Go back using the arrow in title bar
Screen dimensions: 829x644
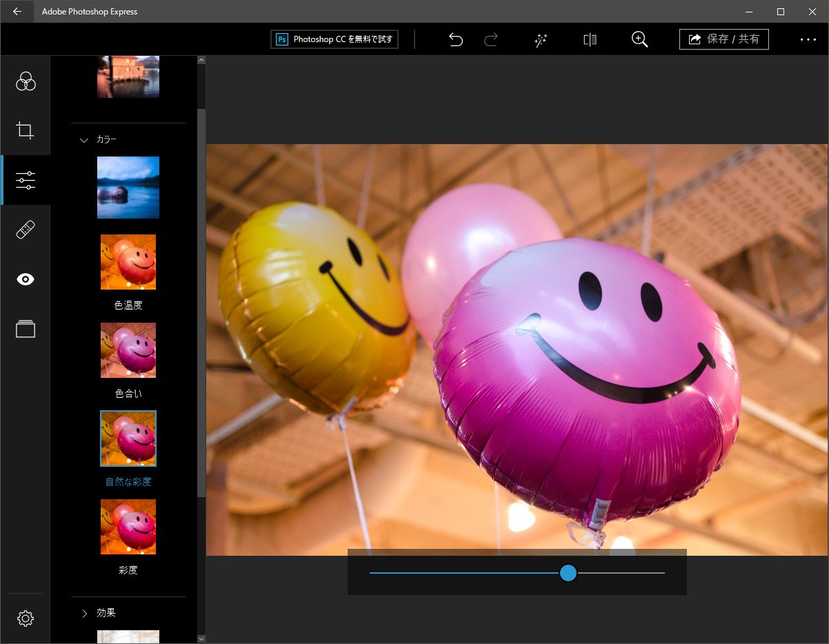17,12
